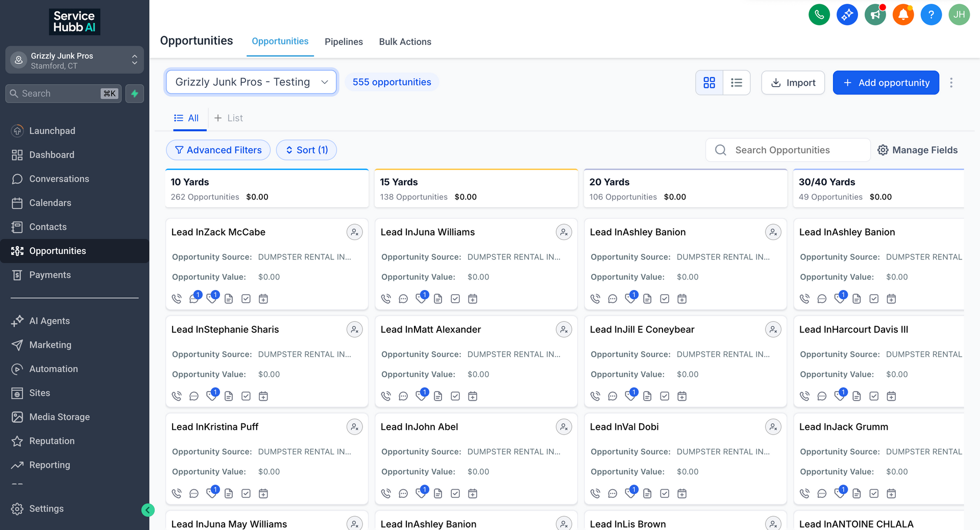Open the orange notifications bell
This screenshot has height=530, width=980.
point(903,14)
